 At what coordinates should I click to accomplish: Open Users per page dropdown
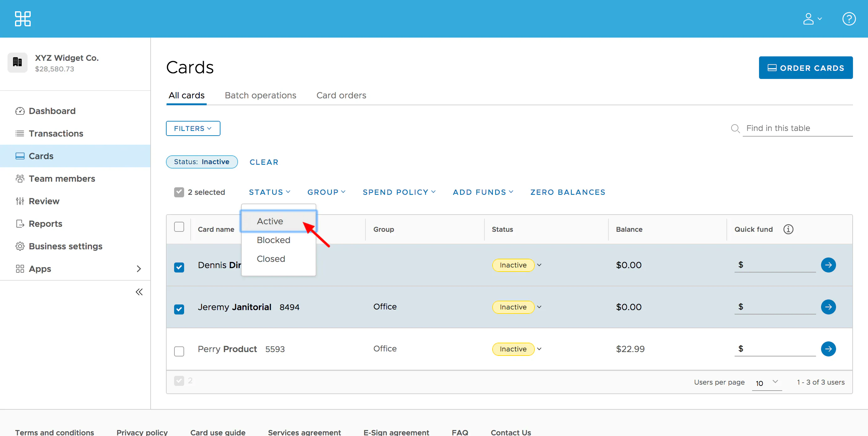click(767, 383)
